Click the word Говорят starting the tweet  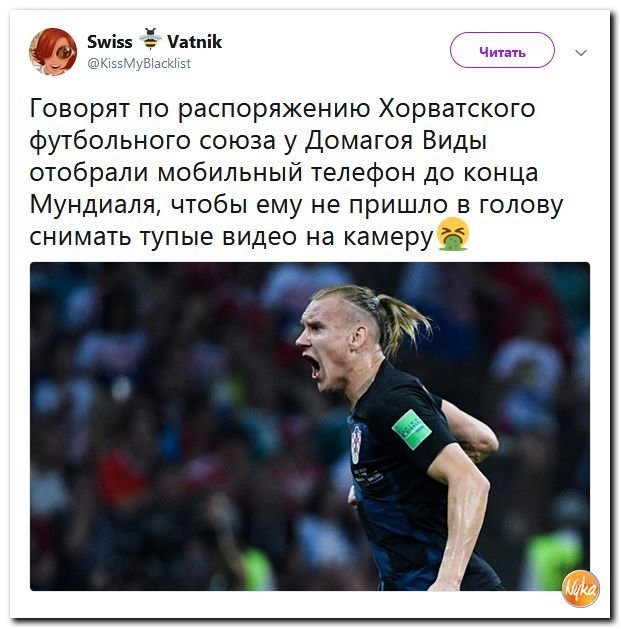(x=79, y=109)
